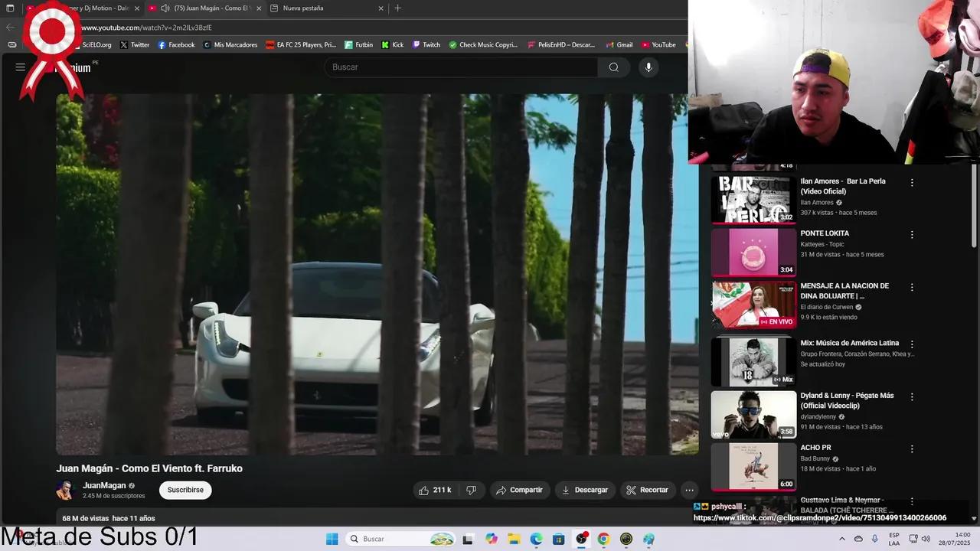Open options for Bar La Perla video
980x551 pixels.
tap(911, 183)
